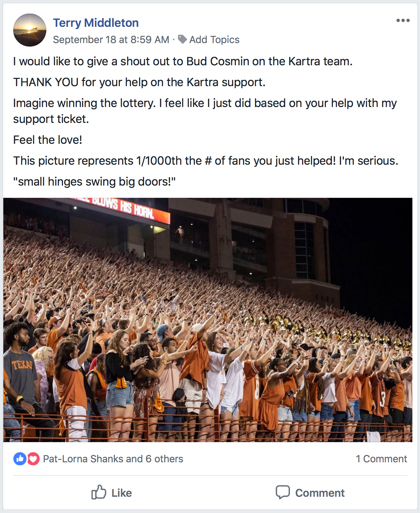Click the "small hinges swing big doors!" quote
The width and height of the screenshot is (420, 513).
pos(94,182)
